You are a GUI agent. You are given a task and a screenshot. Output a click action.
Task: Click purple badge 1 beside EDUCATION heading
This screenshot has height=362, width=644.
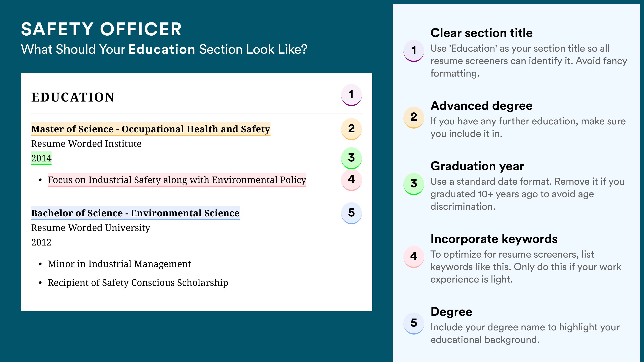pos(351,95)
